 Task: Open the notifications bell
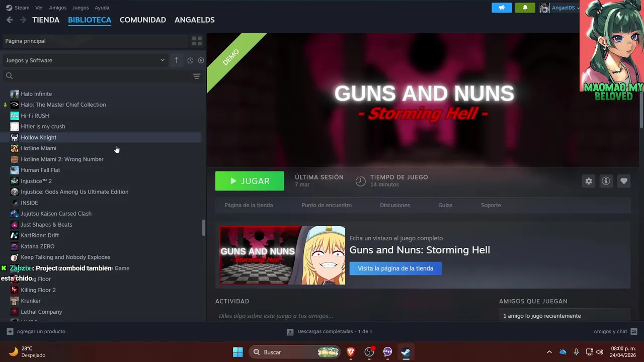click(x=525, y=8)
